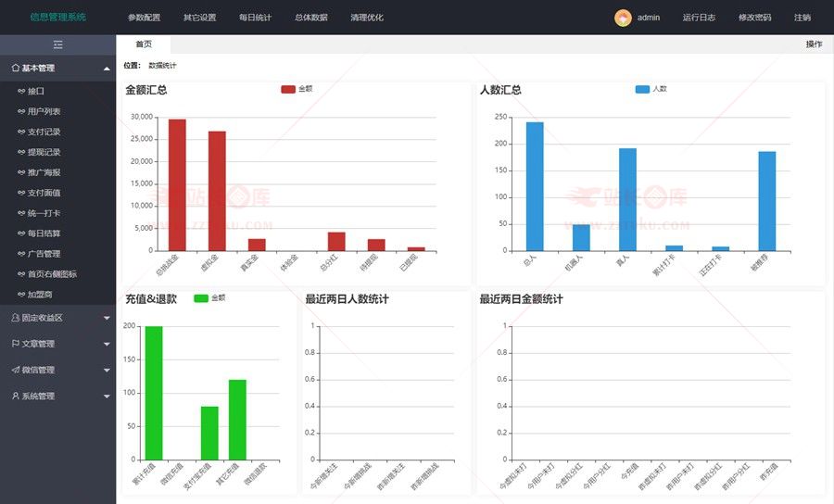Image resolution: width=834 pixels, height=504 pixels.
Task: Open 修改密码 in the top bar
Action: pos(754,18)
